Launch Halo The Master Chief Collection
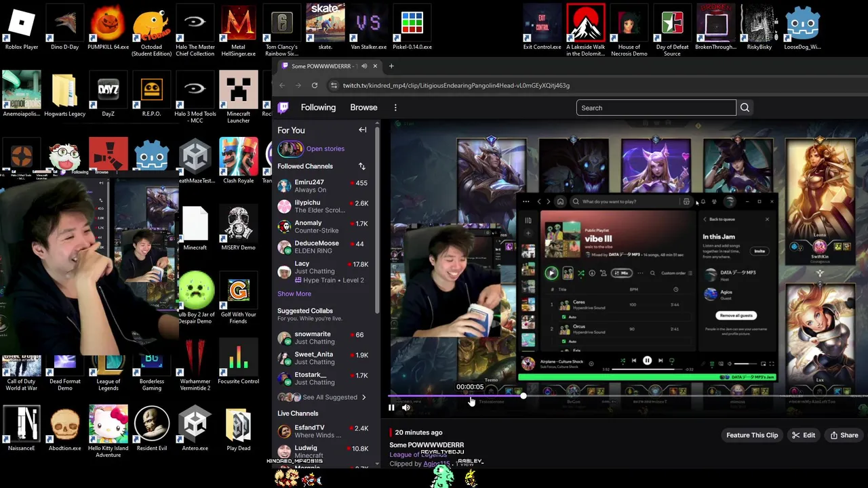The width and height of the screenshot is (868, 488). (195, 30)
